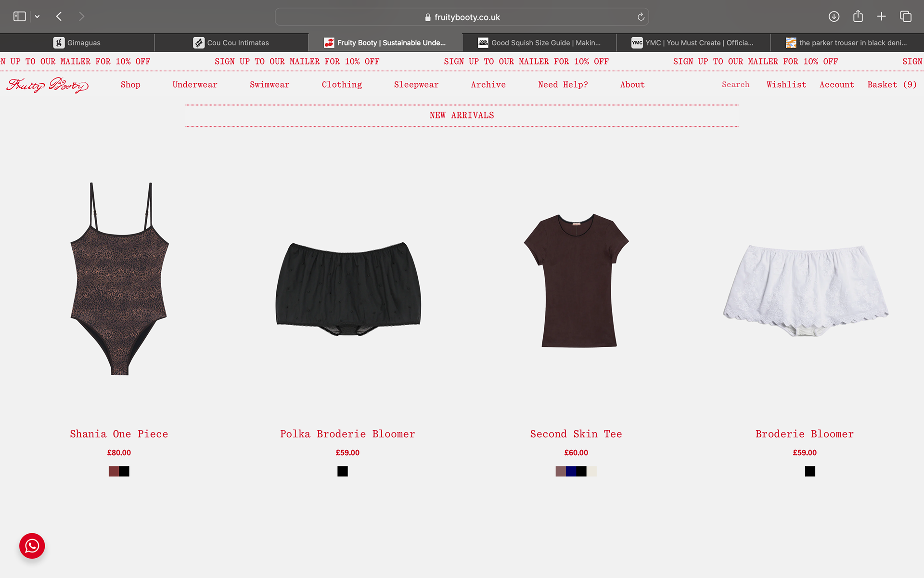This screenshot has height=578, width=924.
Task: Click the Broderie Bloomer product image
Action: tap(805, 290)
